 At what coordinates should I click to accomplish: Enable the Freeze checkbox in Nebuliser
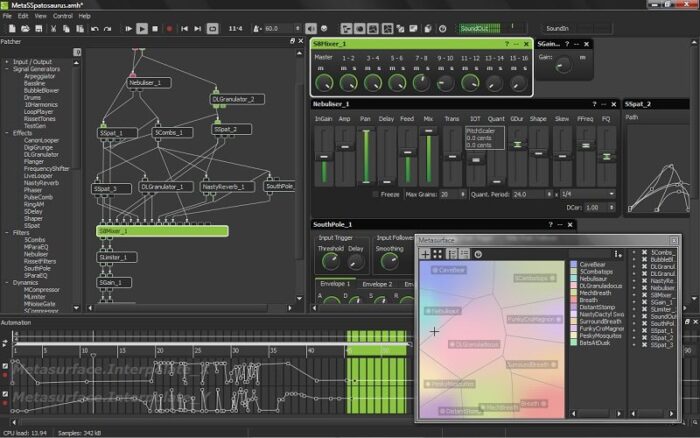click(375, 193)
